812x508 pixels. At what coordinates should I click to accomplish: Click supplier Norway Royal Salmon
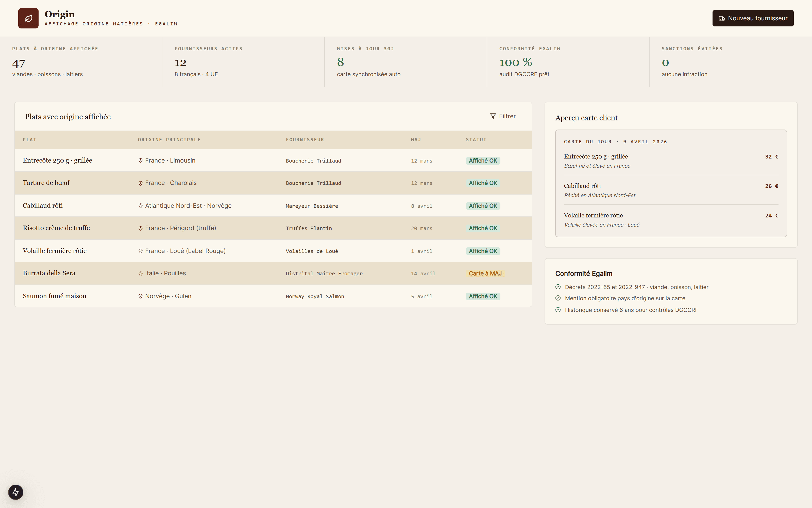click(x=315, y=296)
